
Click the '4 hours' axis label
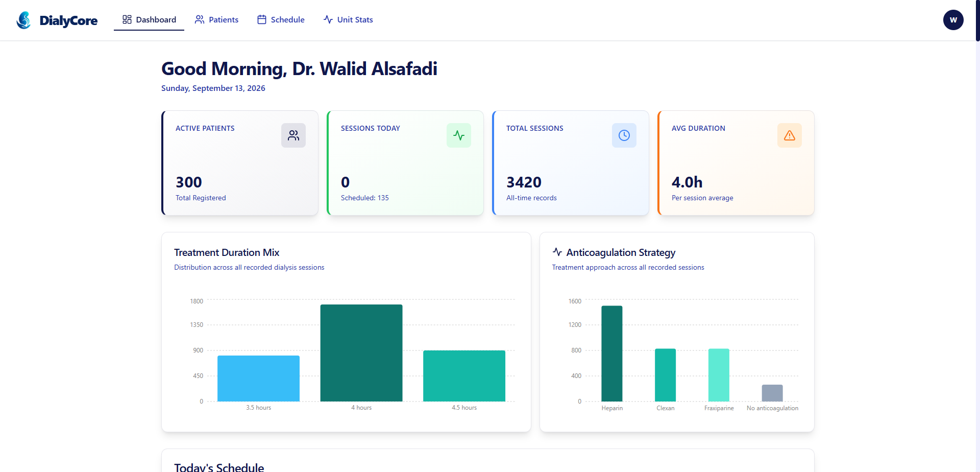point(361,408)
